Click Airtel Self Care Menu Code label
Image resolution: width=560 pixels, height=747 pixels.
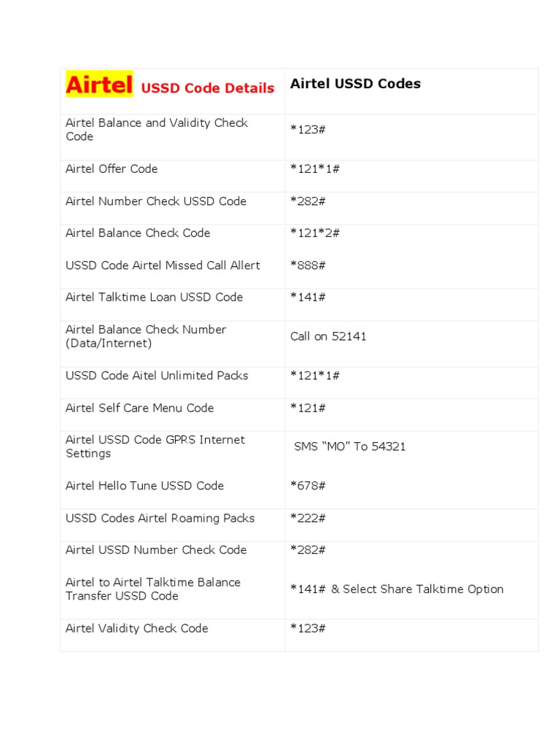139,408
